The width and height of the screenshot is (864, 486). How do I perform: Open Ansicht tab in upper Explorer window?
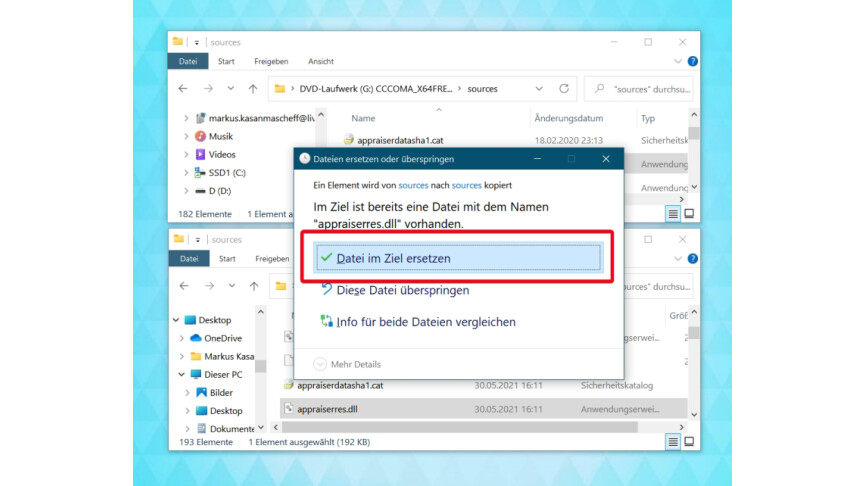[321, 61]
